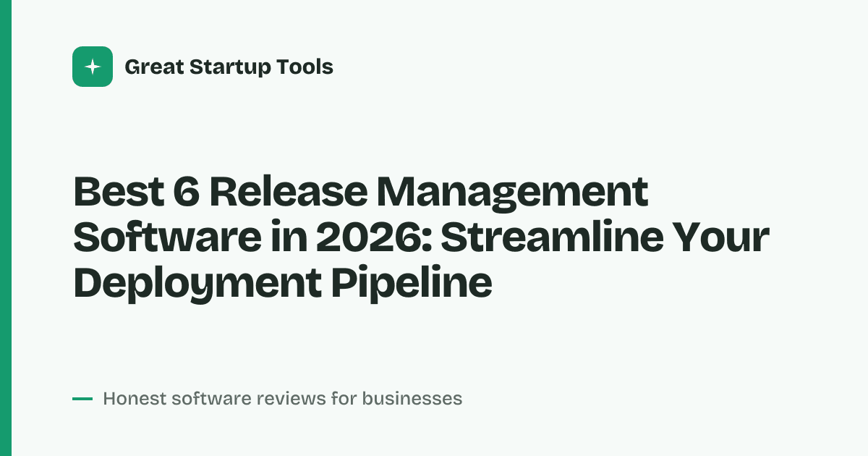Click the Great Startup Tools brand name
868x456 pixels.
point(229,67)
